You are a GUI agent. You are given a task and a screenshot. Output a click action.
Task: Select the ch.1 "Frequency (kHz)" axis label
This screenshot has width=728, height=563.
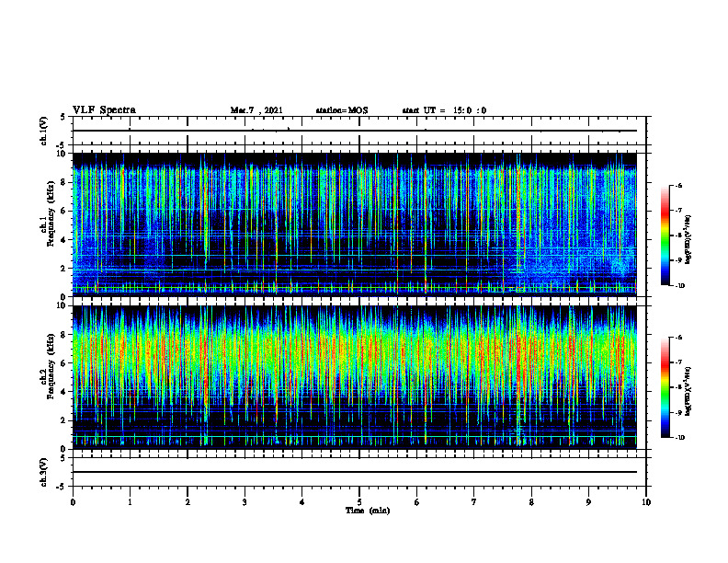(x=51, y=214)
